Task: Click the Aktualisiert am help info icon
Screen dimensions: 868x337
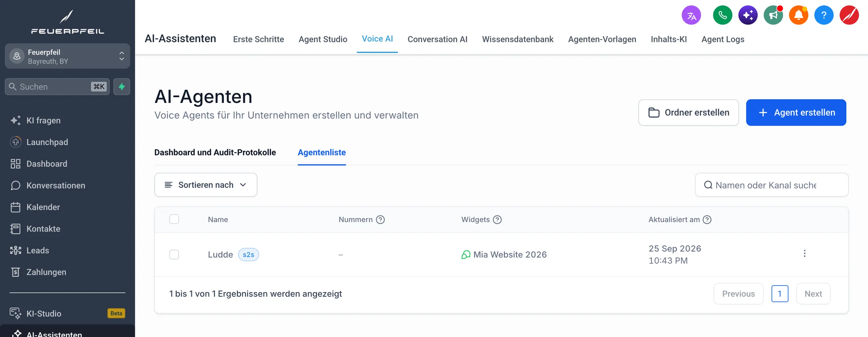Action: tap(707, 220)
